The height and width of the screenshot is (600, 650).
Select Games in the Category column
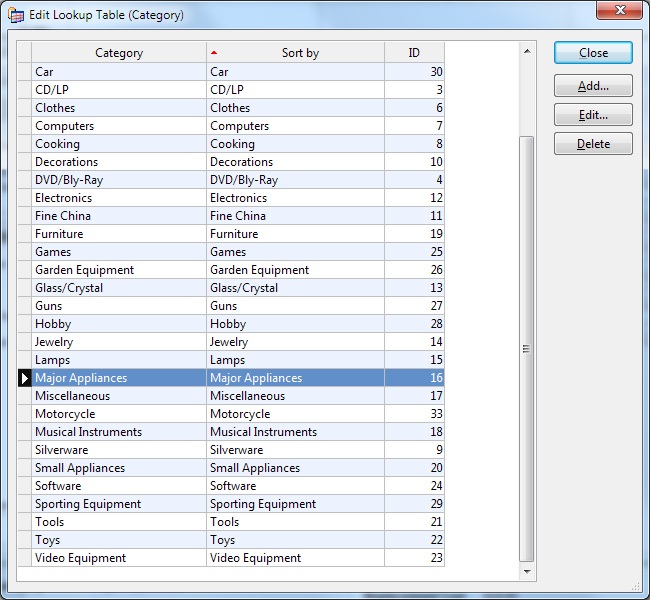(119, 252)
